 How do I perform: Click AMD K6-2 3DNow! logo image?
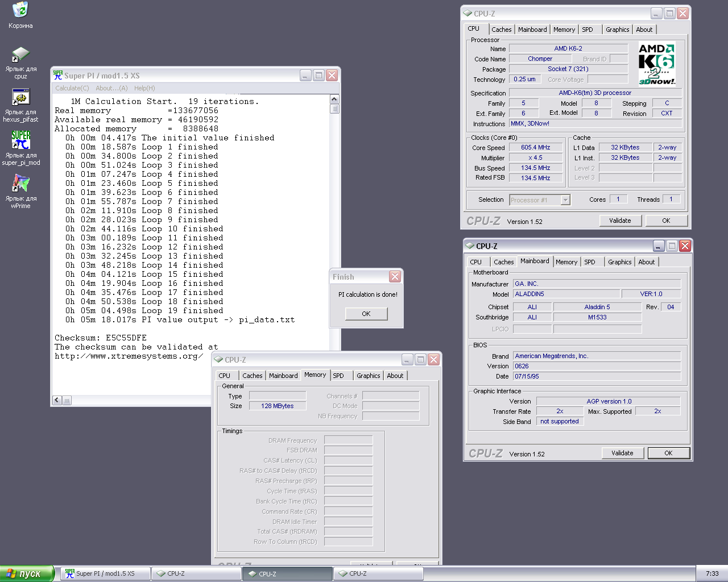(x=657, y=64)
